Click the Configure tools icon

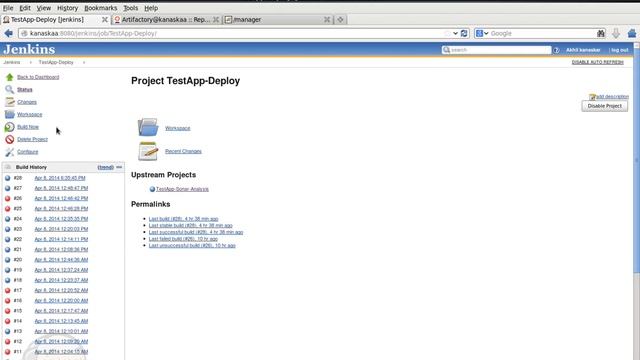9,152
